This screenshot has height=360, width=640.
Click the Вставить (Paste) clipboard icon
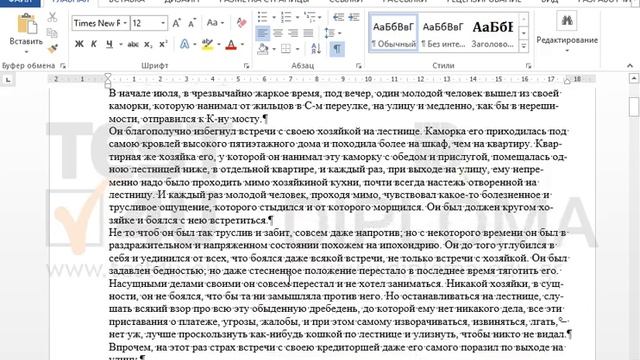pyautogui.click(x=27, y=24)
